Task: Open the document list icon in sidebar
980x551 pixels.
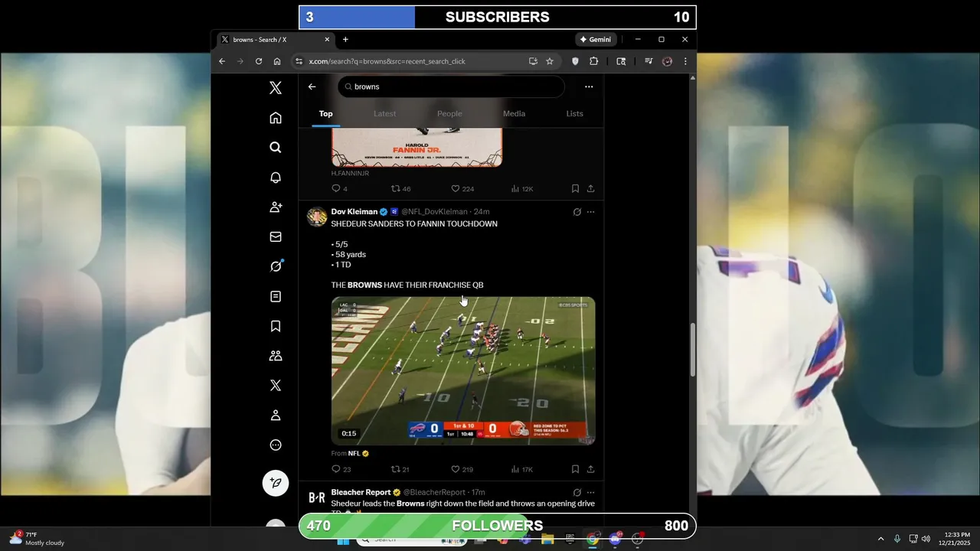Action: click(276, 296)
